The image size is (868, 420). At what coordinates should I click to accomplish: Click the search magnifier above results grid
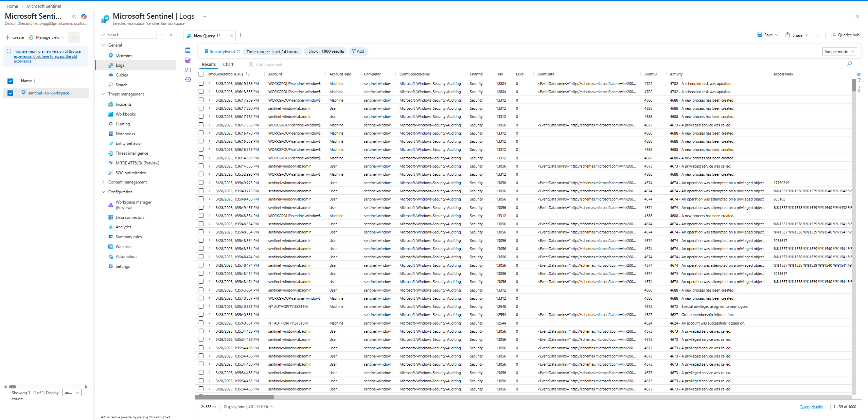coord(849,64)
